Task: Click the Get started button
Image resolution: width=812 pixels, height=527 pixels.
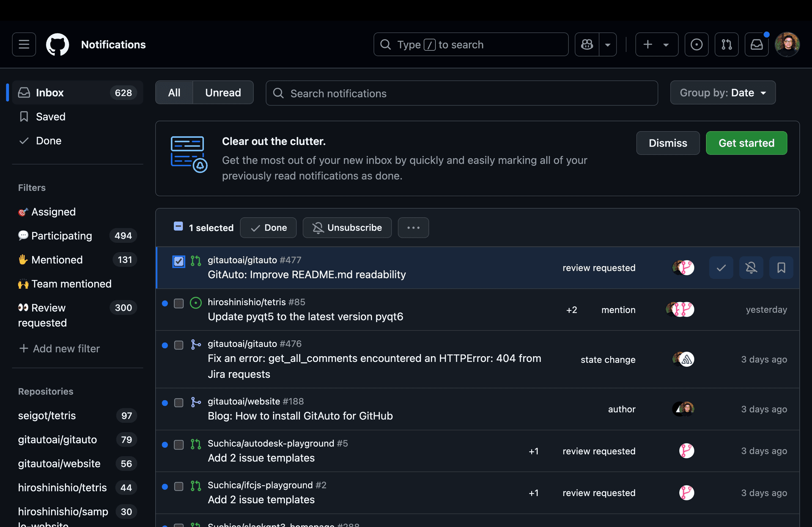Action: click(746, 143)
